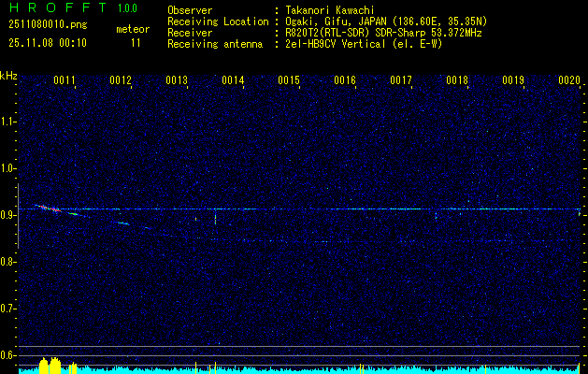Click the meteor count value 11
This screenshot has height=374, width=588.
click(x=136, y=43)
